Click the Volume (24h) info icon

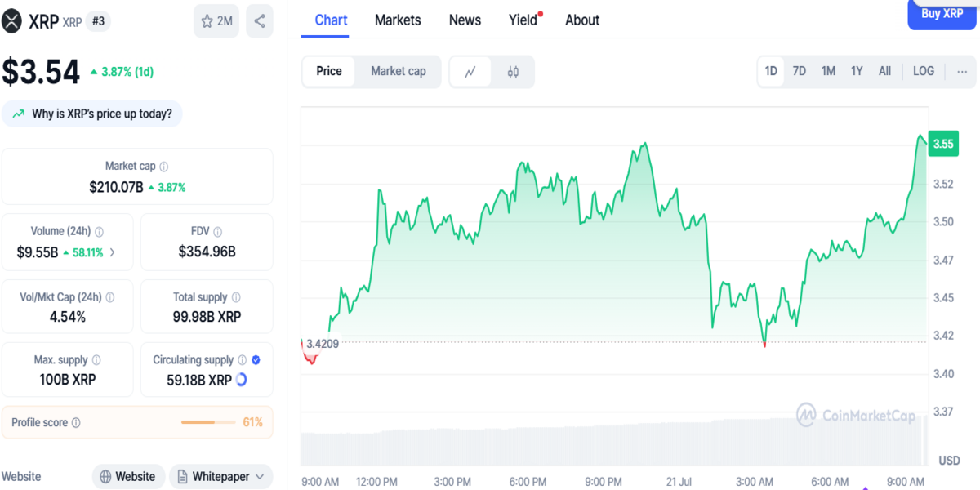pyautogui.click(x=100, y=232)
